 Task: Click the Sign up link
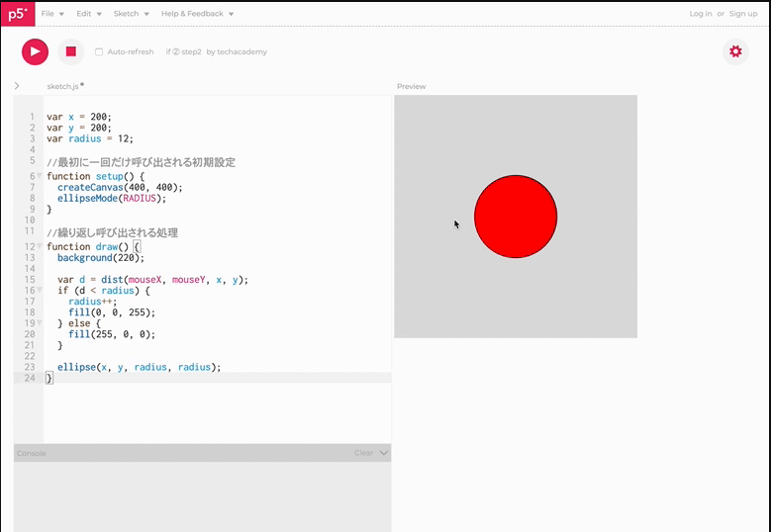point(743,14)
